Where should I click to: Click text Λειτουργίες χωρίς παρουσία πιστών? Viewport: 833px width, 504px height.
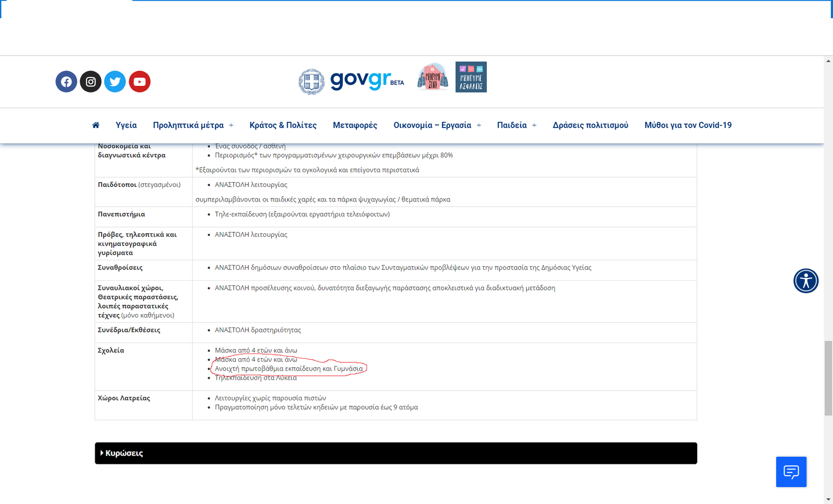coord(271,398)
